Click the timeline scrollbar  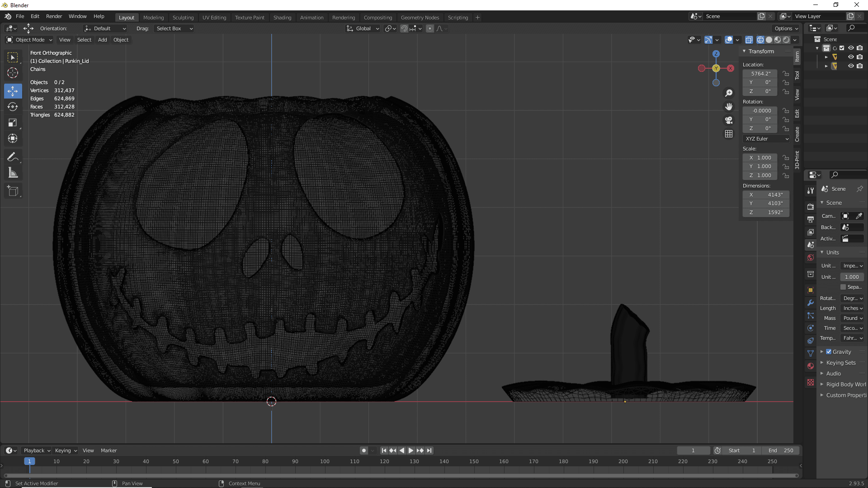point(401,475)
